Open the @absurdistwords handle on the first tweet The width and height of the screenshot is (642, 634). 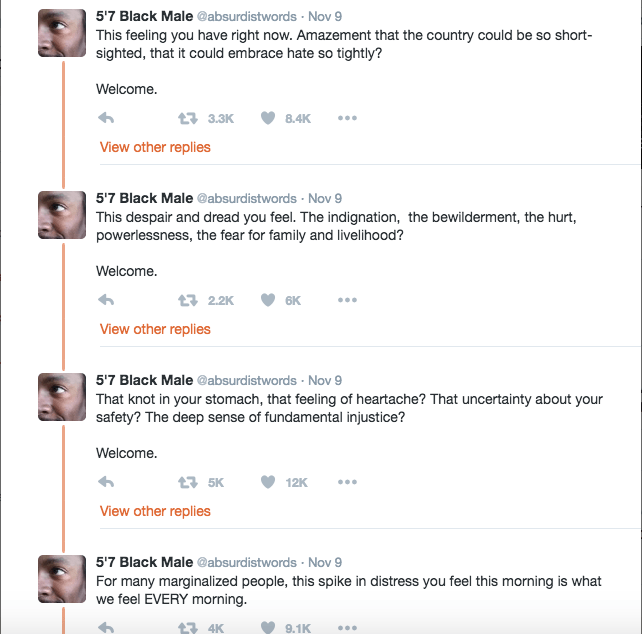246,17
